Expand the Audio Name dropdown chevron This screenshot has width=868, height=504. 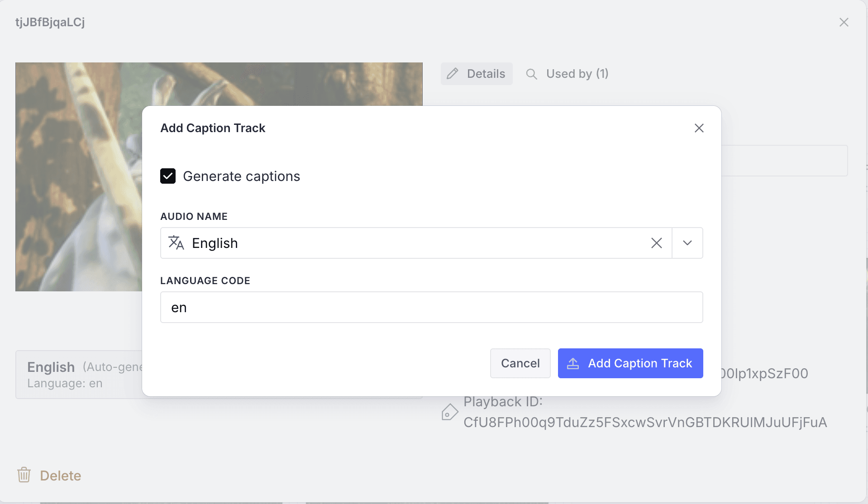(687, 243)
